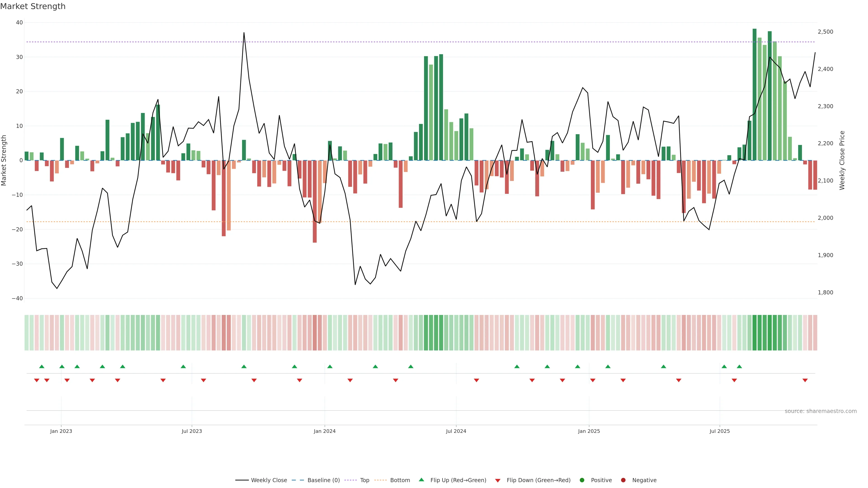This screenshot has height=488, width=868.
Task: Click the Flip Up green triangle legend icon
Action: (421, 480)
